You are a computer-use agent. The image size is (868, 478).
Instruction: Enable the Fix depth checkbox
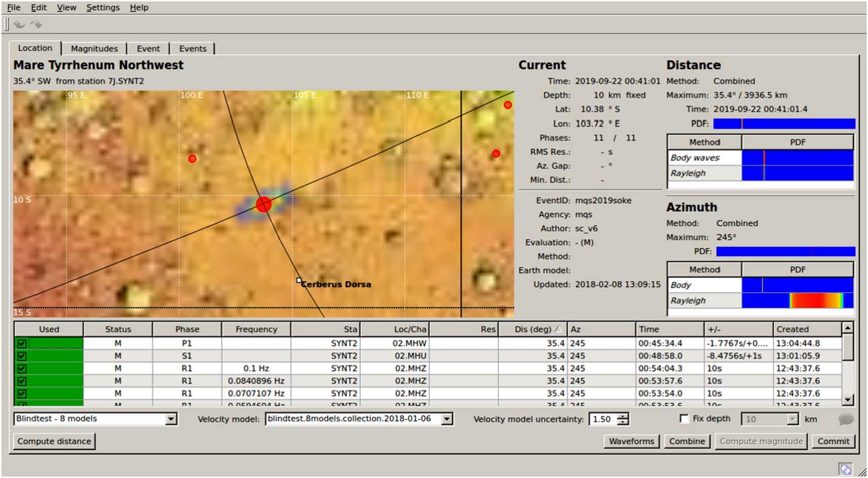point(684,418)
